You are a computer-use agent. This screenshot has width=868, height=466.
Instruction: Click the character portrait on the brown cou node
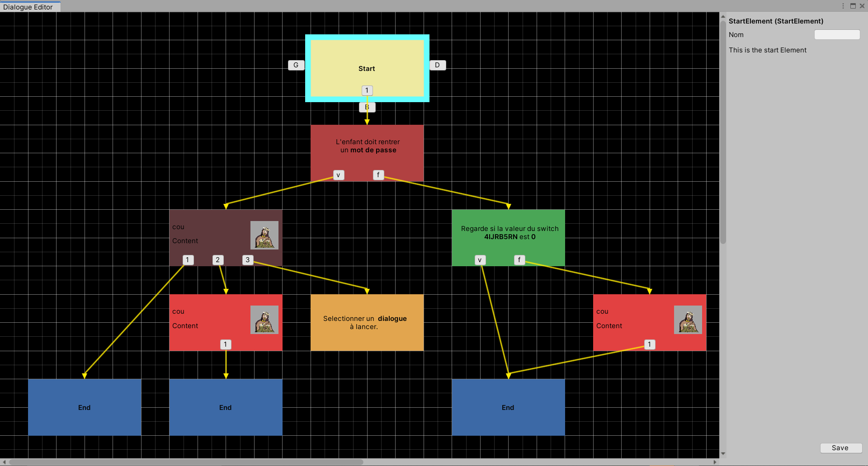[264, 235]
